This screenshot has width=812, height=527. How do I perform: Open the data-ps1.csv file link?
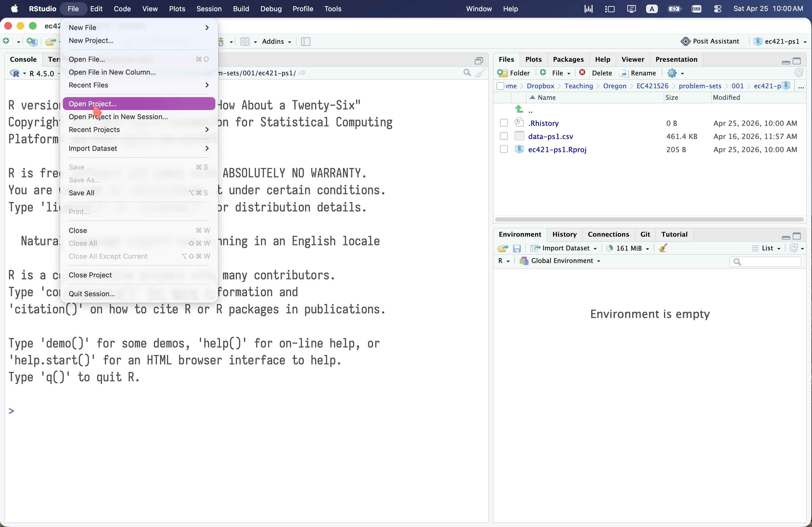[550, 136]
